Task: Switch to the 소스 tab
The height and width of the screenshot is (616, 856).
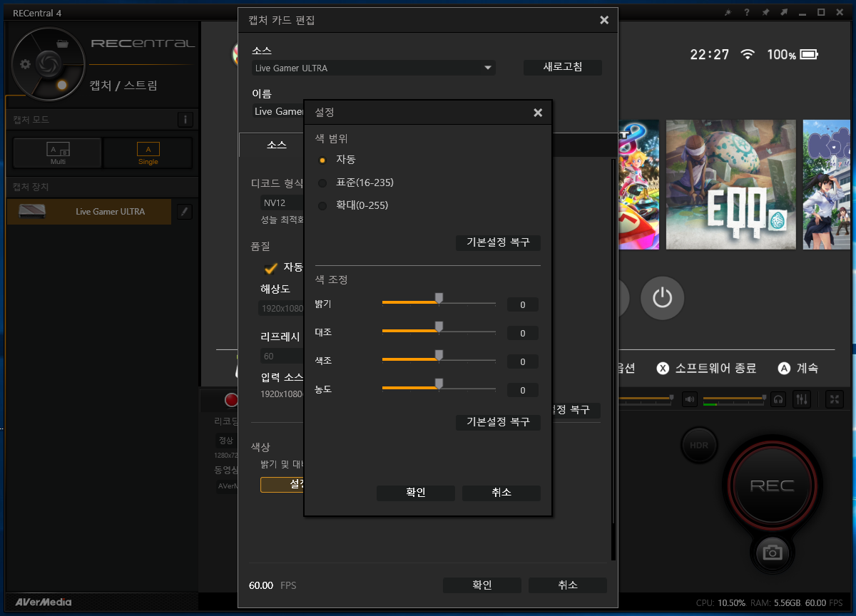Action: tap(276, 145)
